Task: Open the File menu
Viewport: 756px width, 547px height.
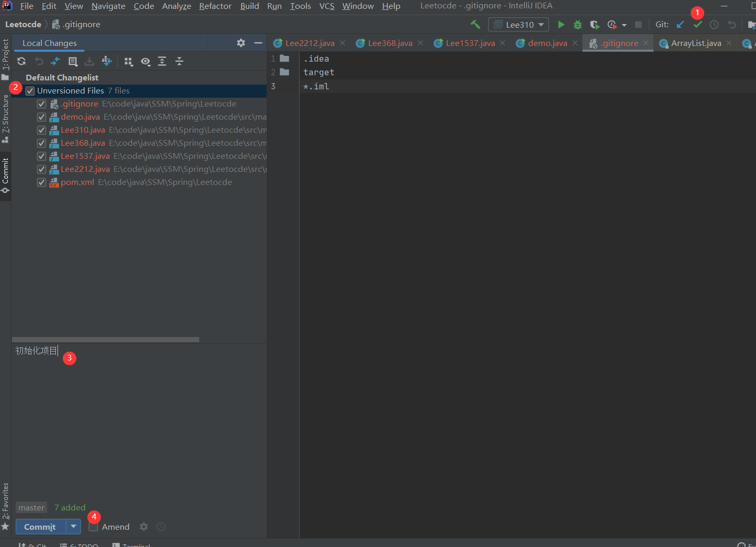Action: (x=27, y=6)
